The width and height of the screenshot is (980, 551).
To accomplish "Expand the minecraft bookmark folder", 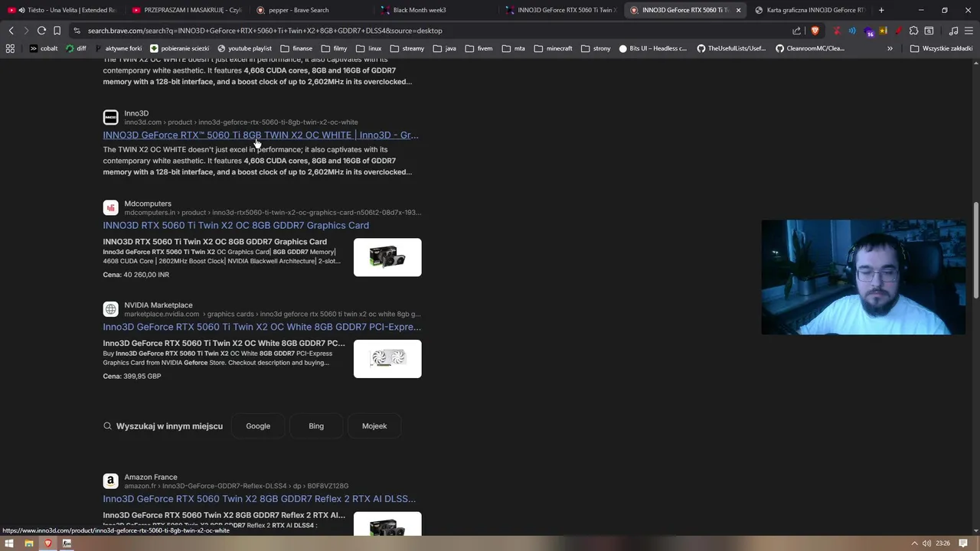I will coord(553,48).
